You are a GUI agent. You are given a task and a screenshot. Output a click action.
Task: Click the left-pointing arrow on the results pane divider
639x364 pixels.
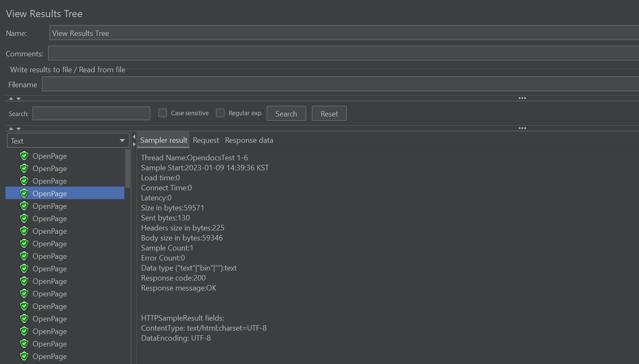pyautogui.click(x=134, y=137)
